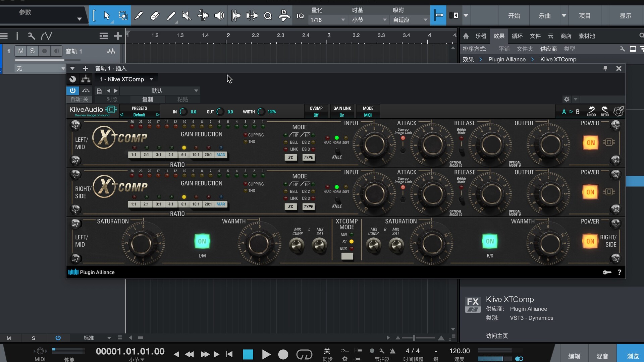The image size is (644, 362).
Task: Open the 吸附 自适应 snap dropdown
Action: 410,20
